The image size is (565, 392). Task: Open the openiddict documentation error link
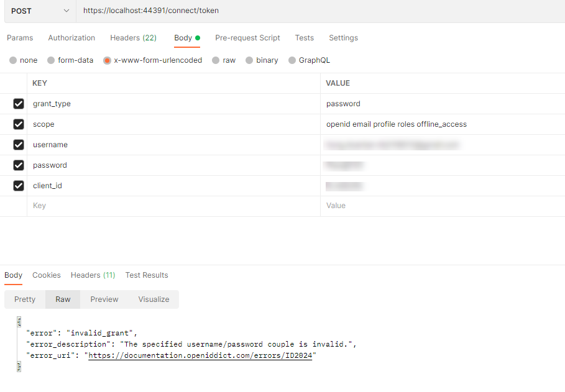(x=200, y=355)
